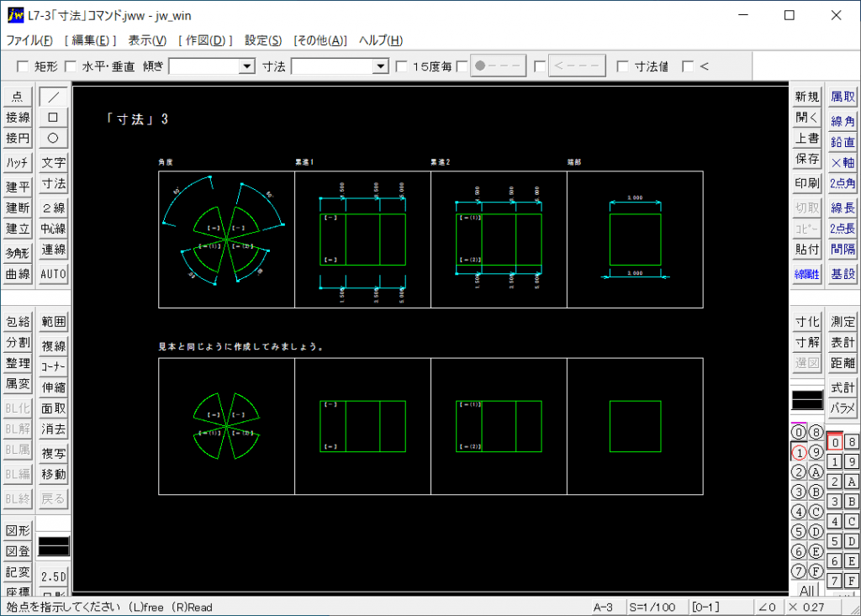Select the 寸化 dimension conversion tool
The width and height of the screenshot is (861, 616).
click(x=807, y=322)
